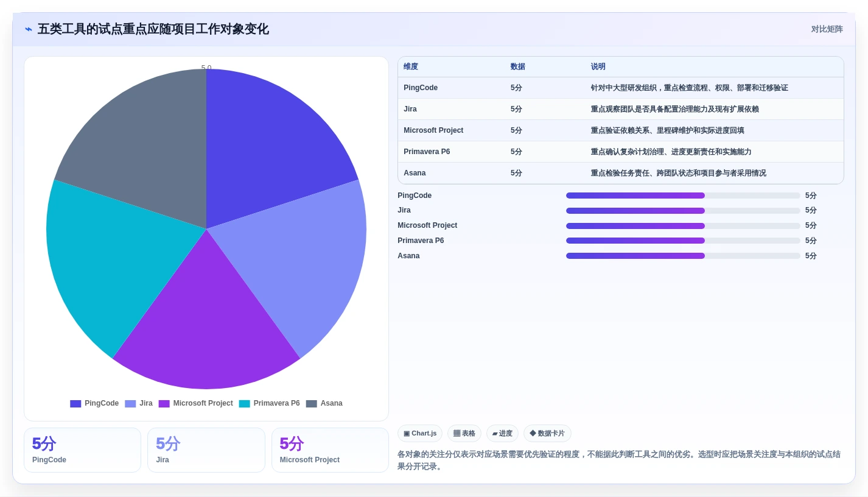Click the description 重点验证依赖关系、里程碑维护和实际进度回填
The width and height of the screenshot is (868, 497).
coord(668,131)
